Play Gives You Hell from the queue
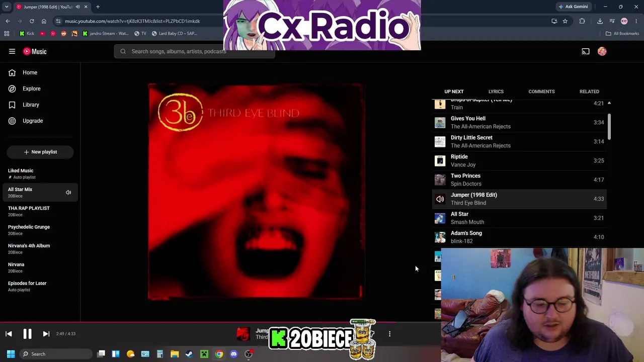Image resolution: width=644 pixels, height=362 pixels. coord(519,122)
